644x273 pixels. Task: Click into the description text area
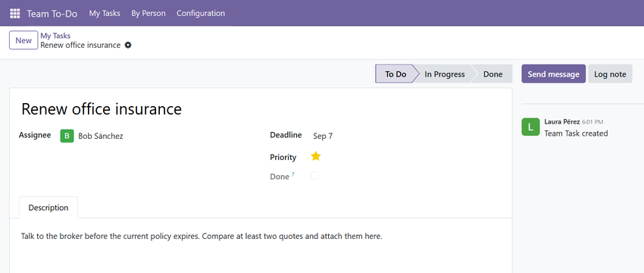202,237
